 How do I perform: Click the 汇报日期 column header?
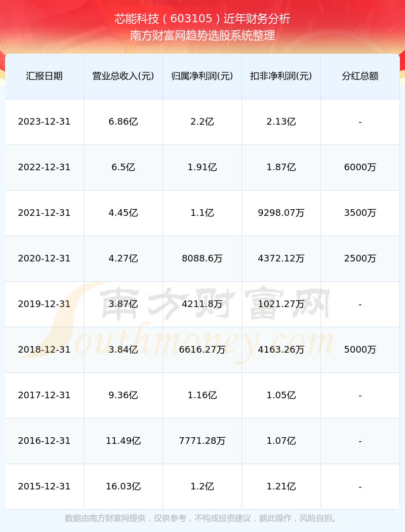click(44, 76)
